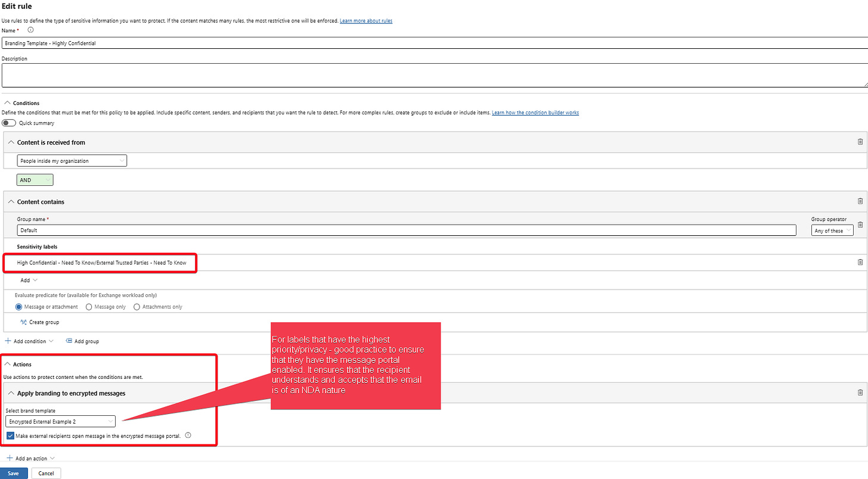Collapse 'Content is received from' panel

[x=11, y=142]
